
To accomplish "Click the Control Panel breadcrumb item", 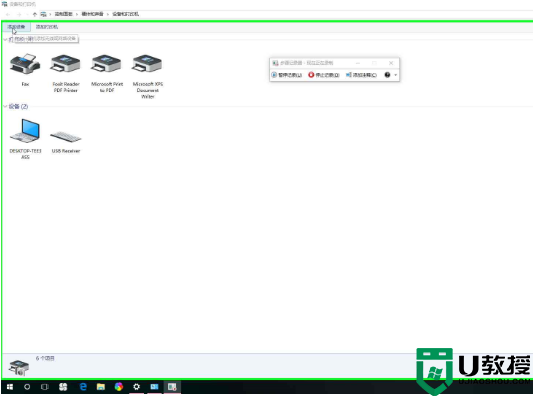I will pyautogui.click(x=64, y=14).
